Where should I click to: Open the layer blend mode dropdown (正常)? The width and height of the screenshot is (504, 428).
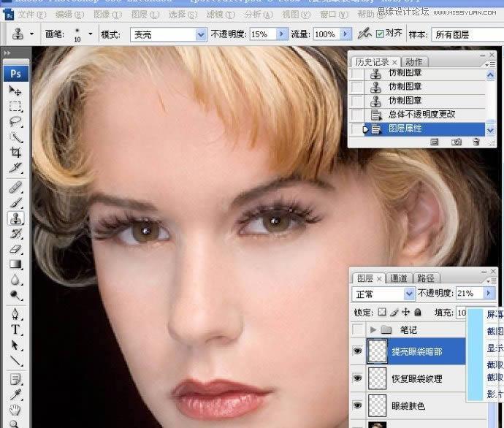click(x=409, y=294)
